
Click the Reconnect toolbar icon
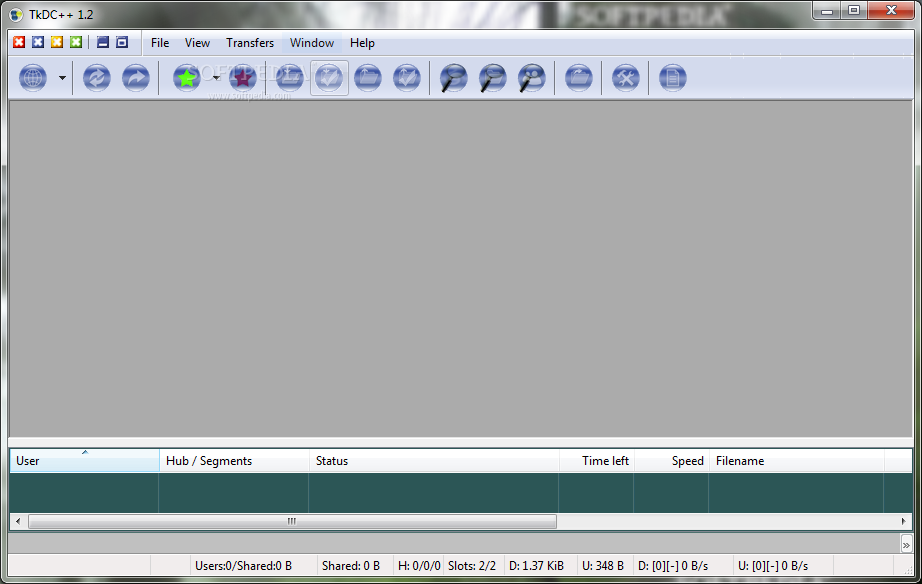point(96,78)
